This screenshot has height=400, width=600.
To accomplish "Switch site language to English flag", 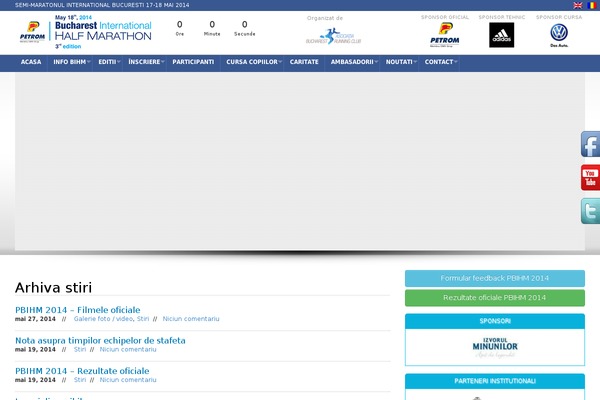I will 578,5.
